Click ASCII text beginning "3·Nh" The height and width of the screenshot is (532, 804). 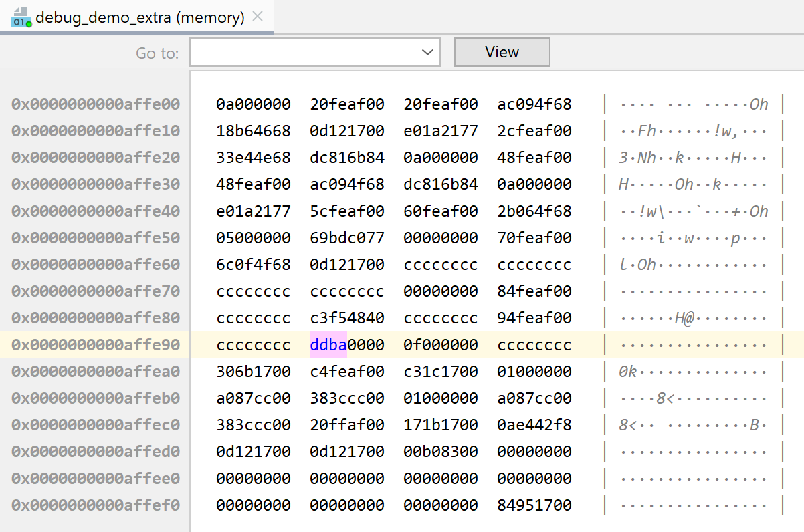tap(694, 158)
